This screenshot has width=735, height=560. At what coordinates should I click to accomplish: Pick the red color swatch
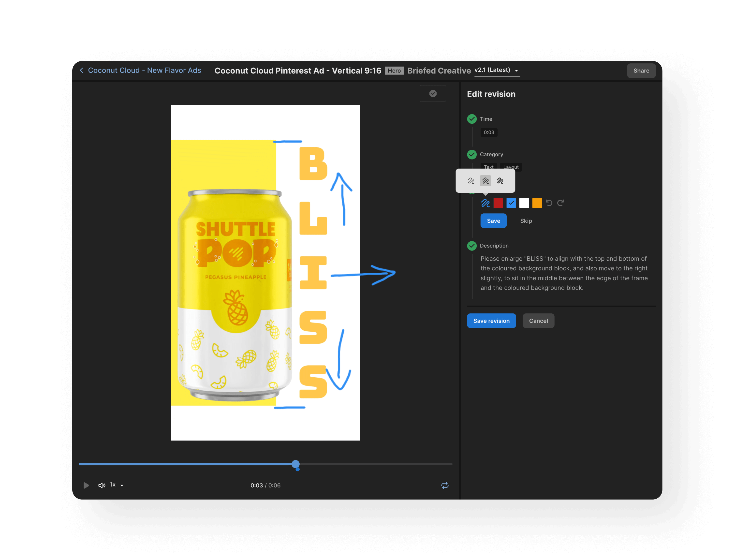point(498,203)
